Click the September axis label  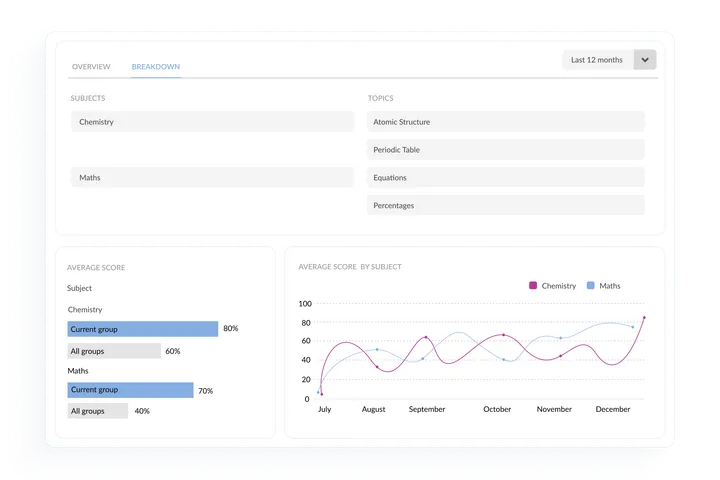[427, 409]
